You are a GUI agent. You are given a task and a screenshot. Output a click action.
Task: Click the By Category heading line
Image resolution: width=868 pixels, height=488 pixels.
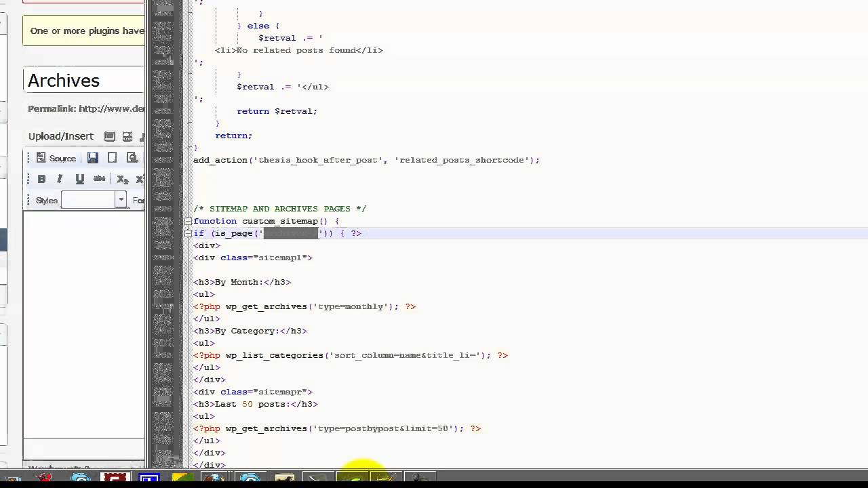(x=250, y=331)
